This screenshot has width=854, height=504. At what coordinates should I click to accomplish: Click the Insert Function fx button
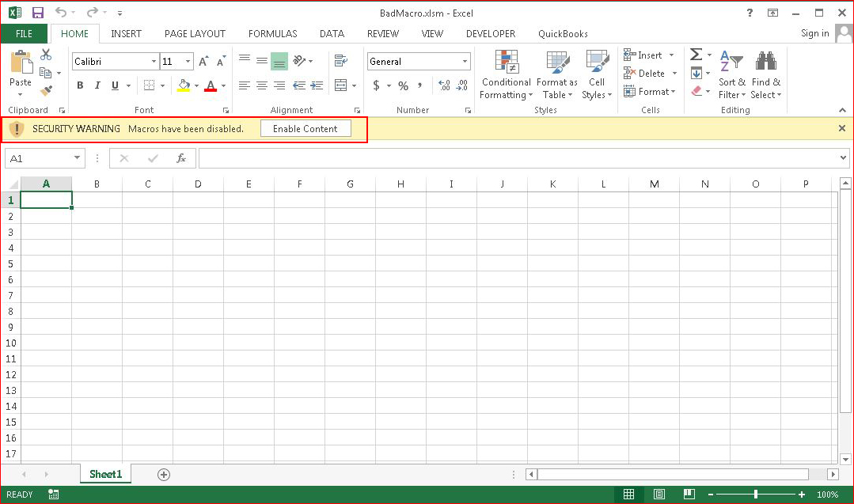coord(181,158)
